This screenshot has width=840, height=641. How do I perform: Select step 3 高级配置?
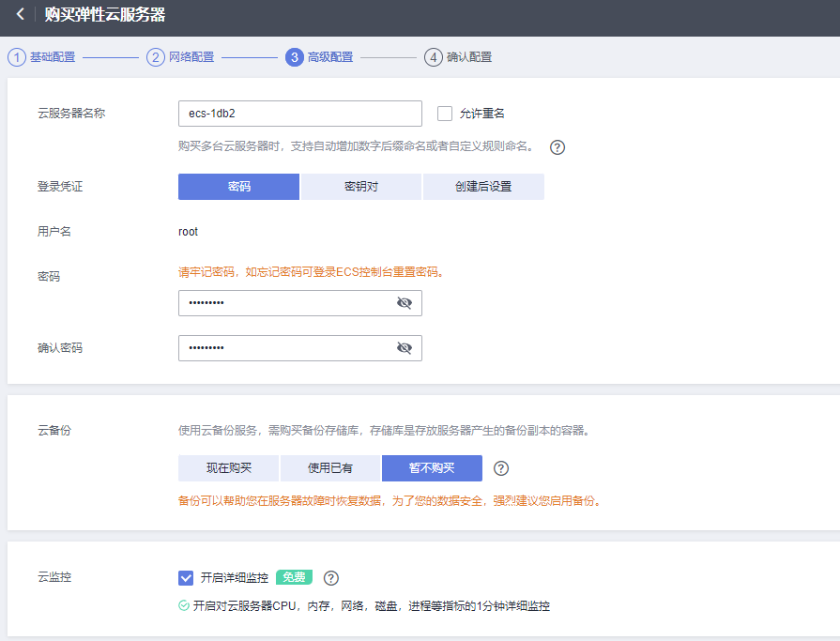coord(319,57)
